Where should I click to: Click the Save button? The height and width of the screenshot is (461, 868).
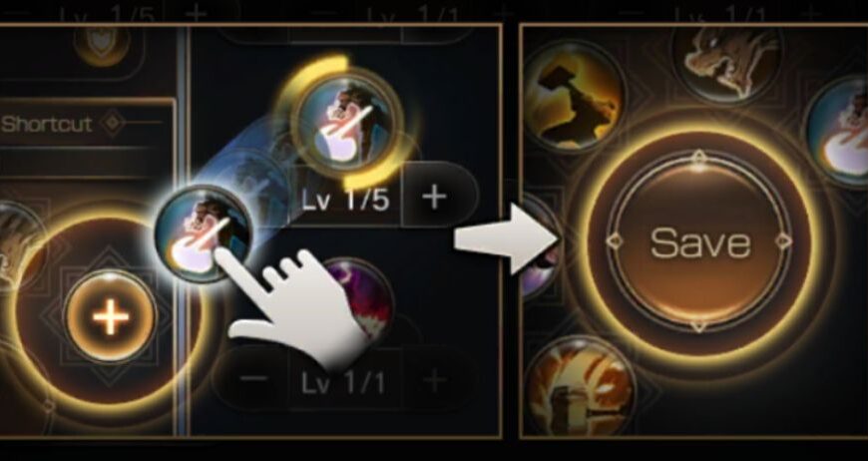click(699, 241)
